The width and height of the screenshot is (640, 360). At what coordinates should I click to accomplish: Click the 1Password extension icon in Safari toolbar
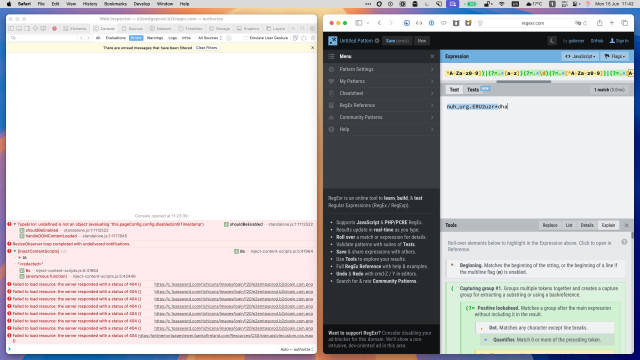(431, 23)
